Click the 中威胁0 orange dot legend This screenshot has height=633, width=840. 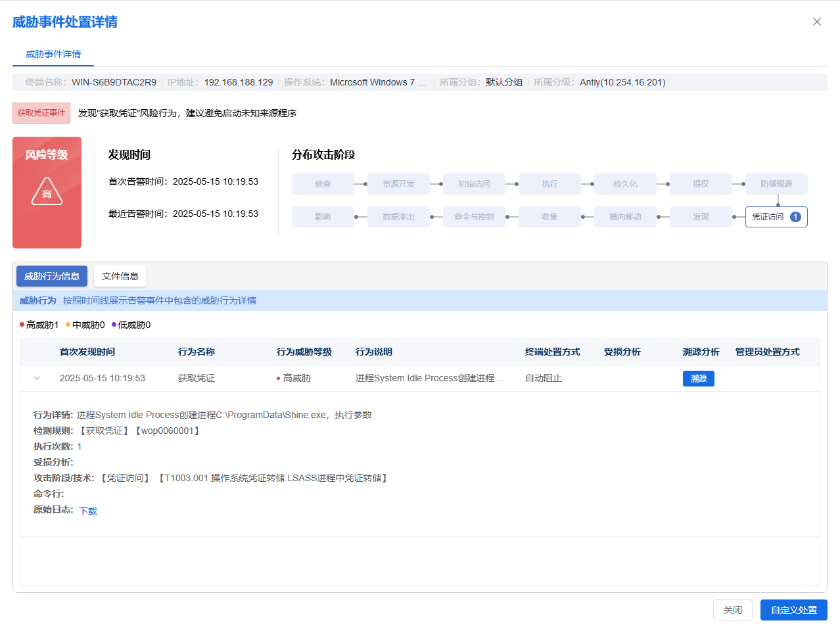point(85,325)
